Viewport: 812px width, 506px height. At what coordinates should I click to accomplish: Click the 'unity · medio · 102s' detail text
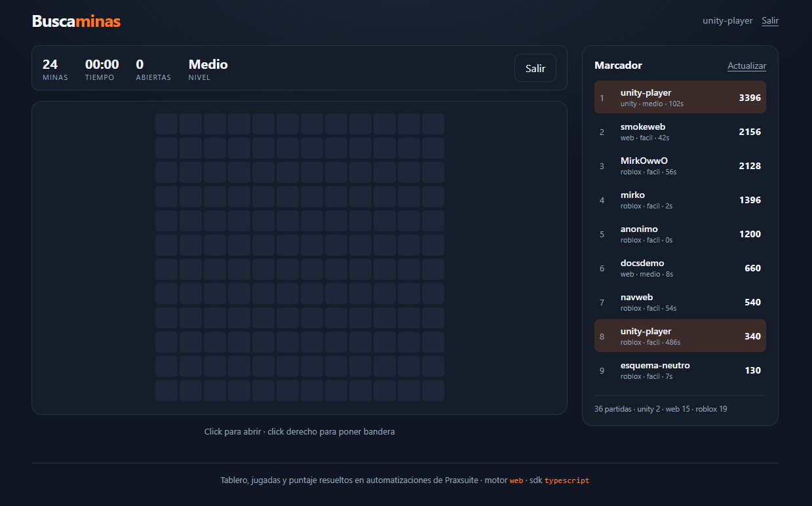coord(652,104)
